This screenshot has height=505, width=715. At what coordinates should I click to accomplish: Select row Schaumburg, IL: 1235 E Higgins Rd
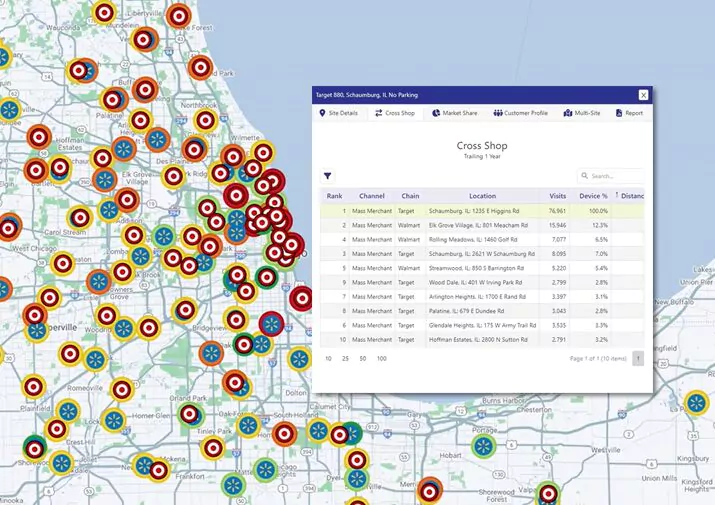click(x=482, y=211)
